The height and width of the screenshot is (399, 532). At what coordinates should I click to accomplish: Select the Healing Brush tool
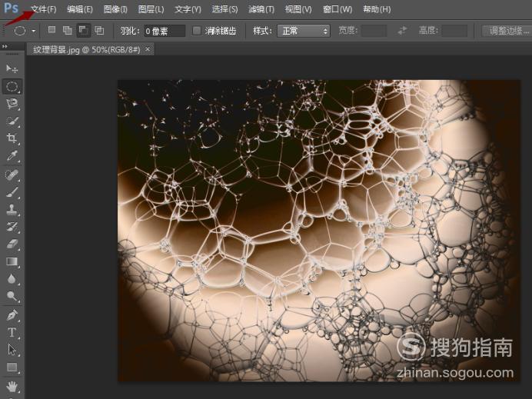12,175
